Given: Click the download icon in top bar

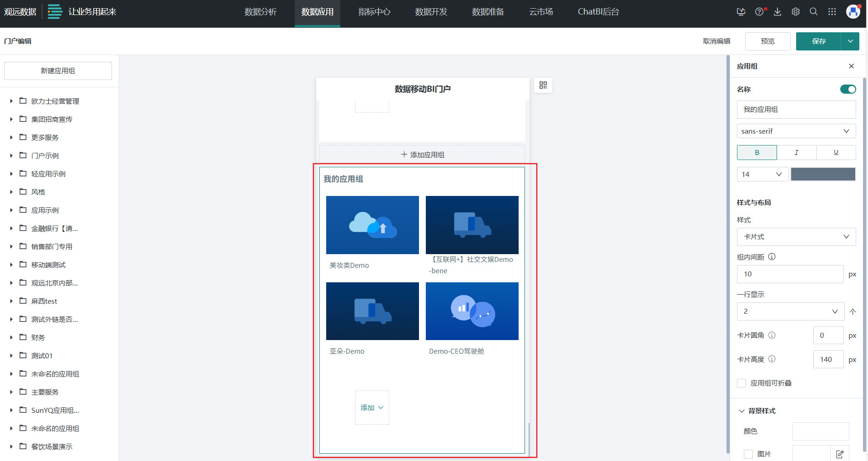Looking at the screenshot, I should (x=777, y=12).
